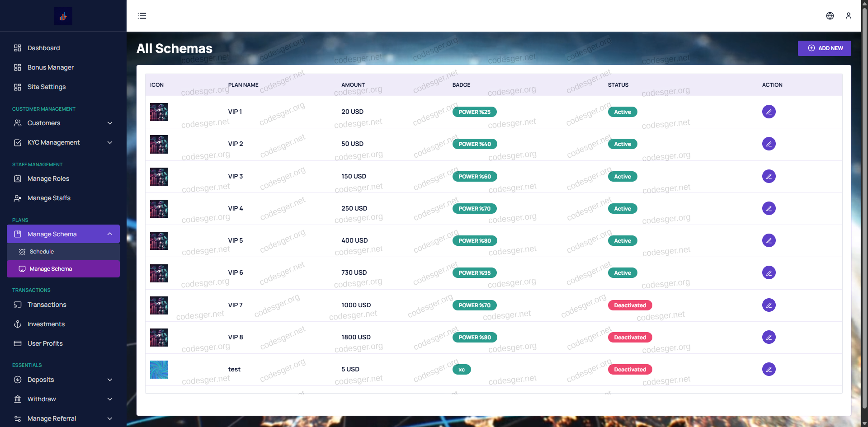Viewport: 868px width, 427px height.
Task: Select the test plan icon thumbnail
Action: click(x=159, y=370)
